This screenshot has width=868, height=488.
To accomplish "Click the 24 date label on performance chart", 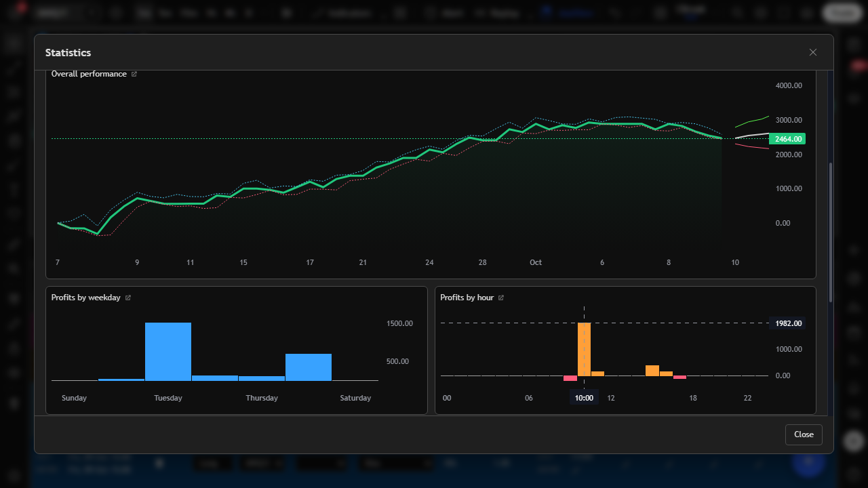I will click(x=429, y=262).
